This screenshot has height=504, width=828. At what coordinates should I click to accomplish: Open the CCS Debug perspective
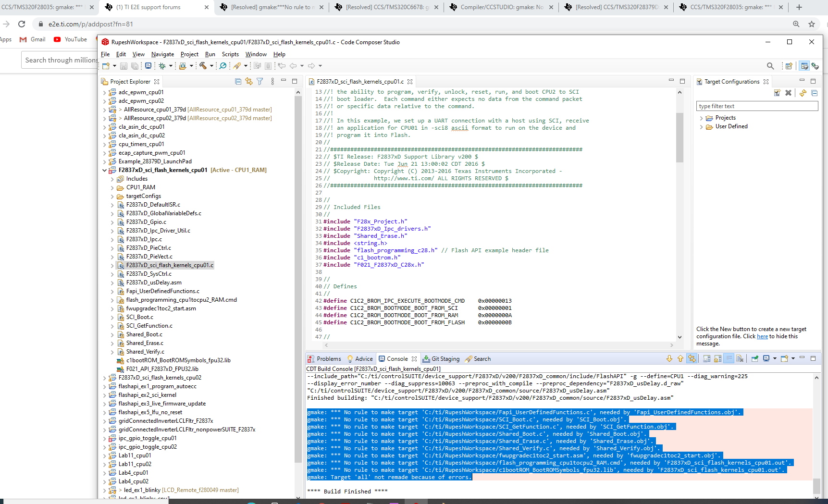point(815,66)
